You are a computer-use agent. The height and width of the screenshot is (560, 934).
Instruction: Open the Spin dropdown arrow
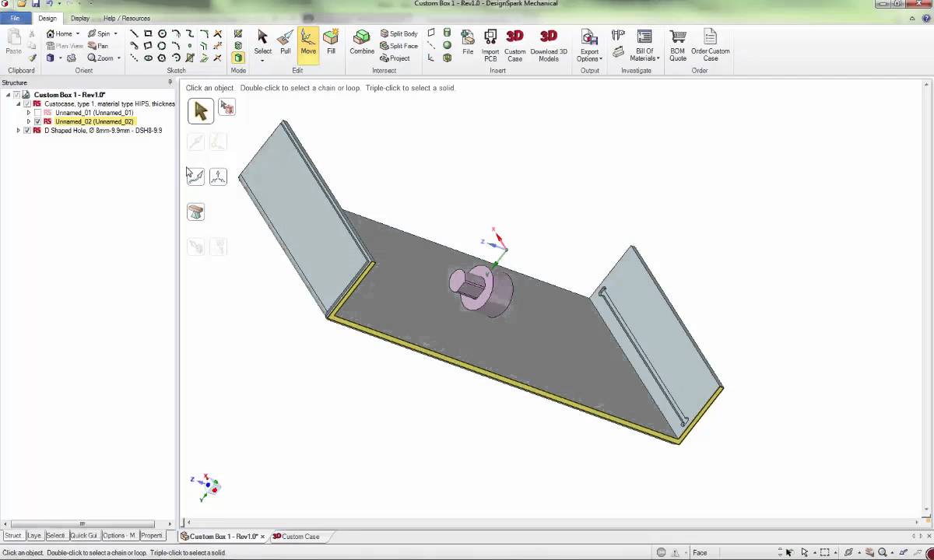(116, 34)
